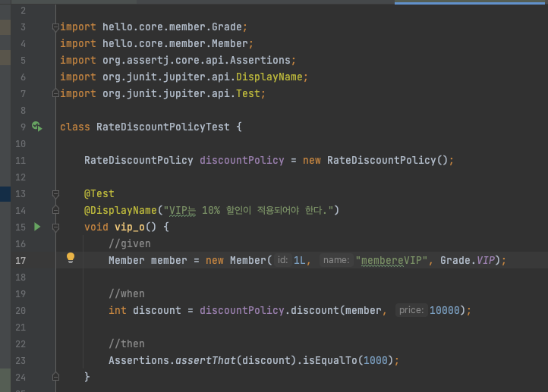Toggle the closing-brace fold marker on line 24
This screenshot has width=548, height=392.
(x=55, y=377)
